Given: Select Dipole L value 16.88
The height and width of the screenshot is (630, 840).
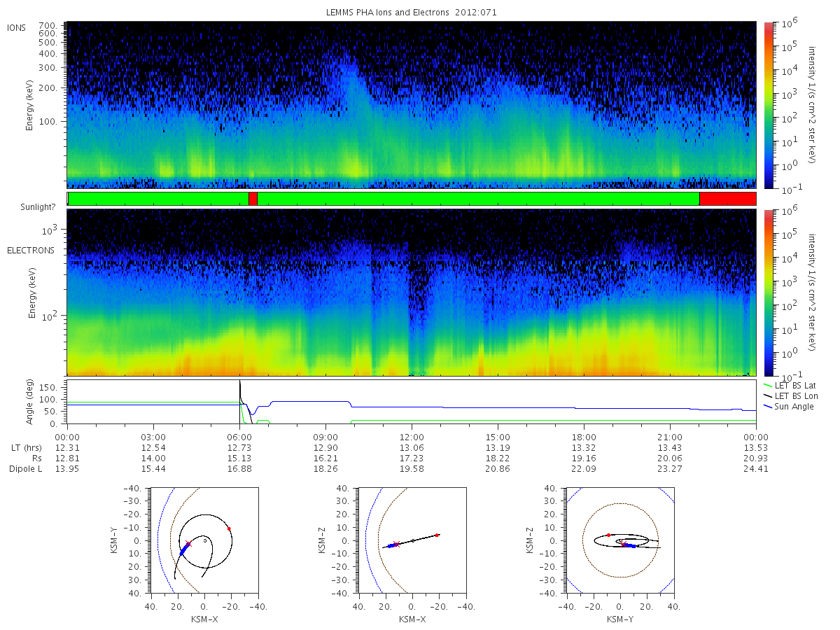Looking at the screenshot, I should [x=239, y=468].
